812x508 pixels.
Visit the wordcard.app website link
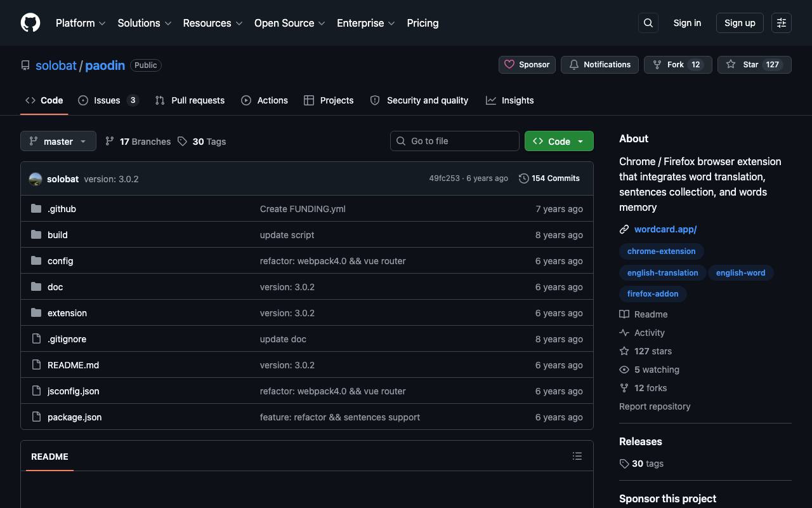coord(665,229)
